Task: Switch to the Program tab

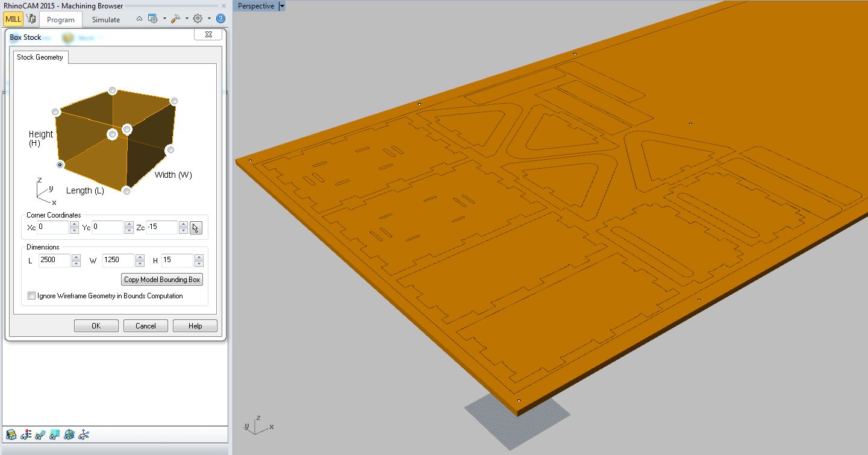Action: tap(61, 19)
